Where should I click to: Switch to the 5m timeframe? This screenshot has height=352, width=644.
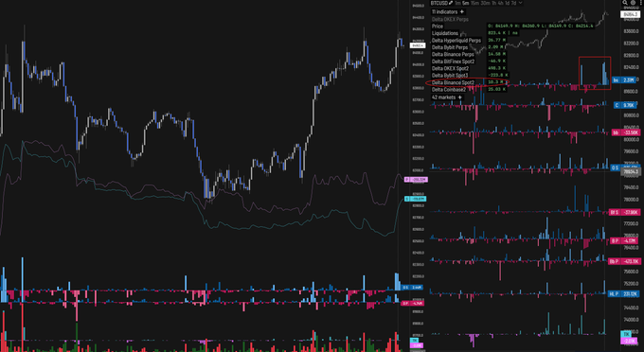point(466,3)
